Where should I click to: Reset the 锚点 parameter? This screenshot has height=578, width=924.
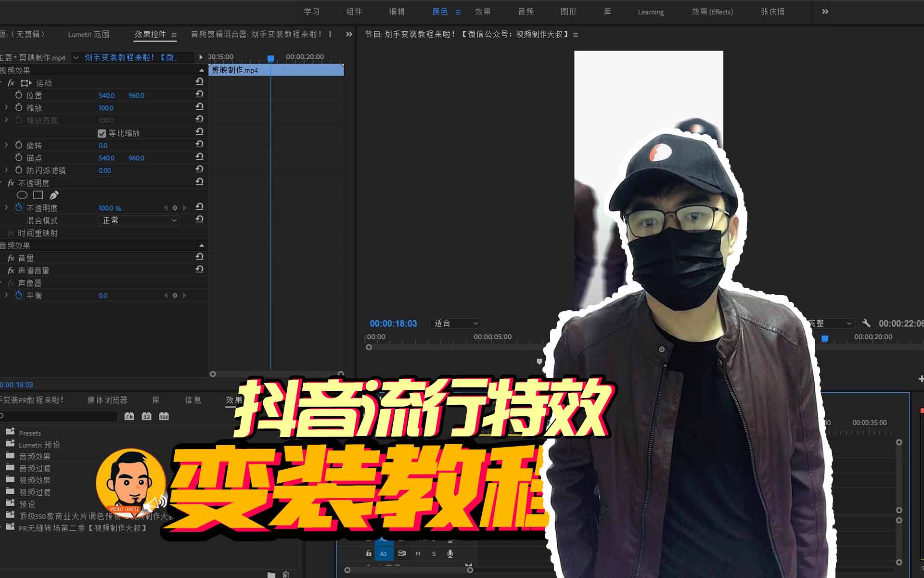pos(199,157)
